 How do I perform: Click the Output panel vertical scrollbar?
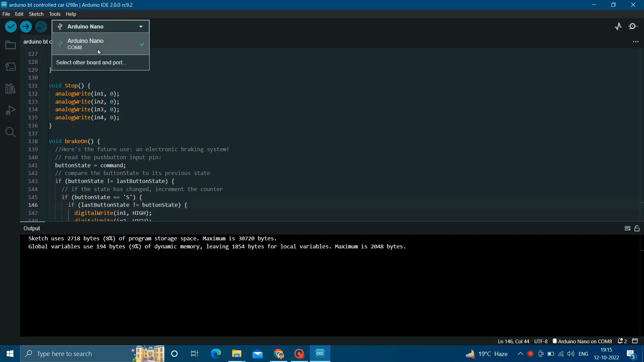coord(642,285)
